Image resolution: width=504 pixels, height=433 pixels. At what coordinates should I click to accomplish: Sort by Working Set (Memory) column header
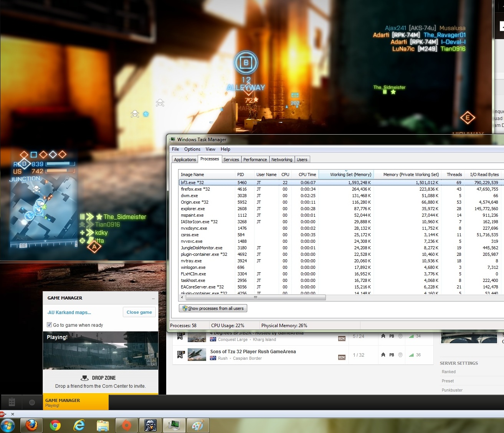pos(346,175)
